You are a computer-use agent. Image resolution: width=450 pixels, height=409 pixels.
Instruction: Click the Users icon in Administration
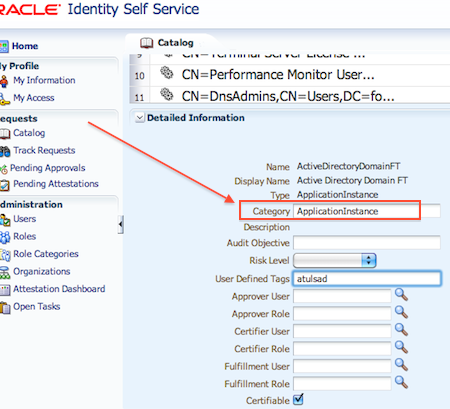pos(5,220)
